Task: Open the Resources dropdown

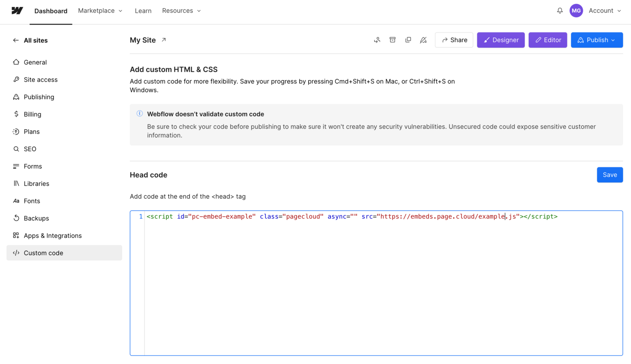Action: coord(181,10)
